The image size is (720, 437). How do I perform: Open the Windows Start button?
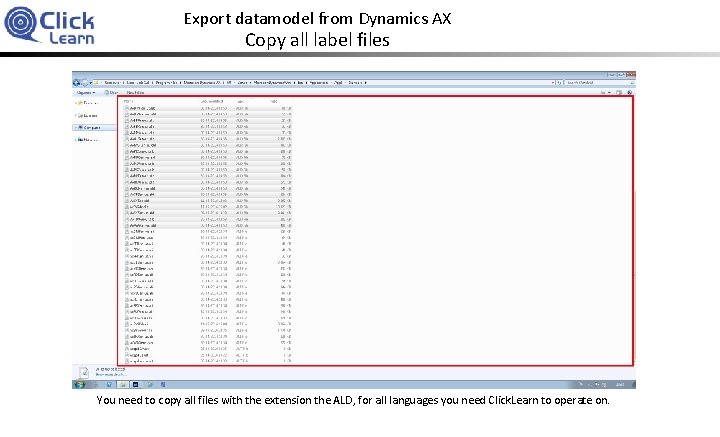[x=80, y=385]
